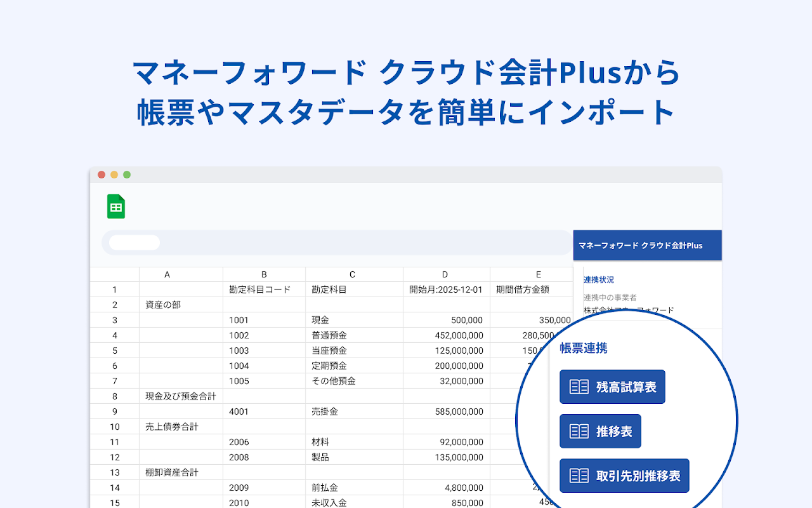
Task: Select the cell containing code 1001
Action: tap(264, 320)
